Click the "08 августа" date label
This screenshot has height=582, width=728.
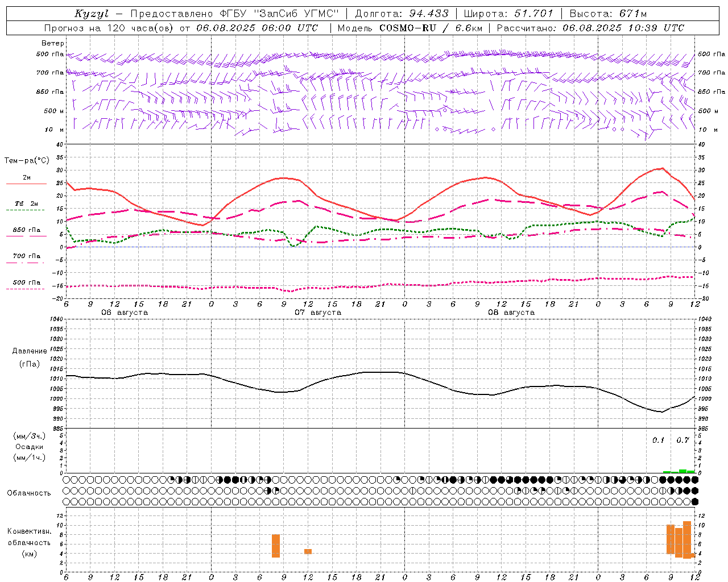tap(511, 313)
